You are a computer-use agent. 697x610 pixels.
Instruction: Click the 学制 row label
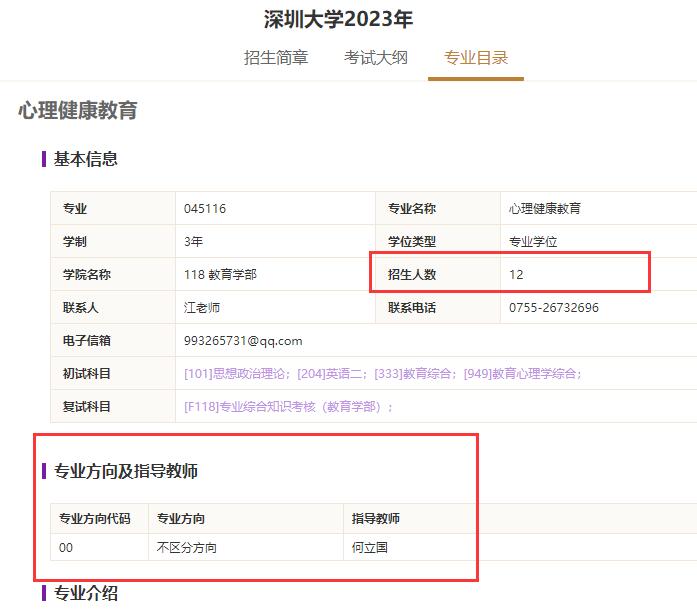pos(75,241)
